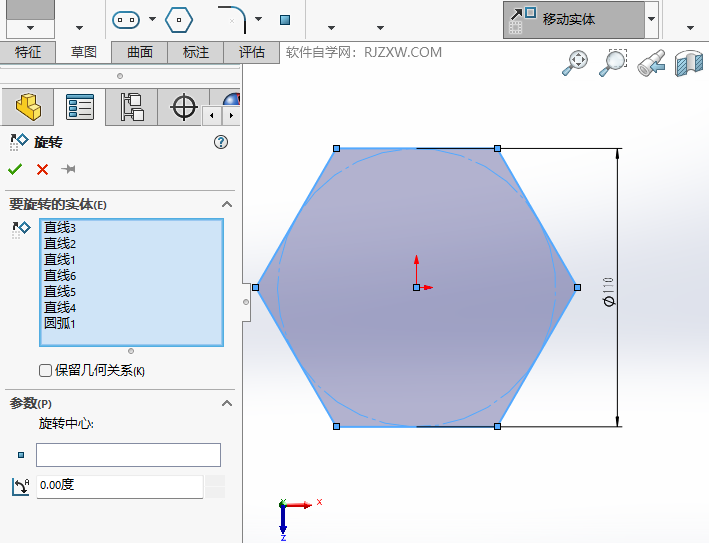Image resolution: width=709 pixels, height=543 pixels.
Task: Open the 移动实体 dropdown arrow
Action: tap(652, 19)
